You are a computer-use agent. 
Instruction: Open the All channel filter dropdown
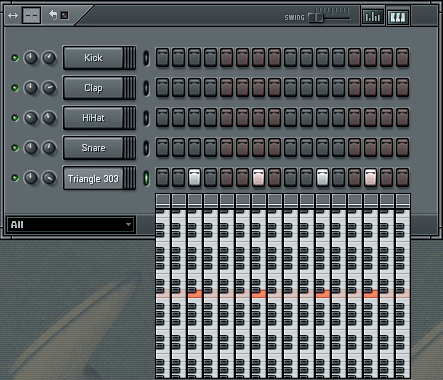click(70, 224)
